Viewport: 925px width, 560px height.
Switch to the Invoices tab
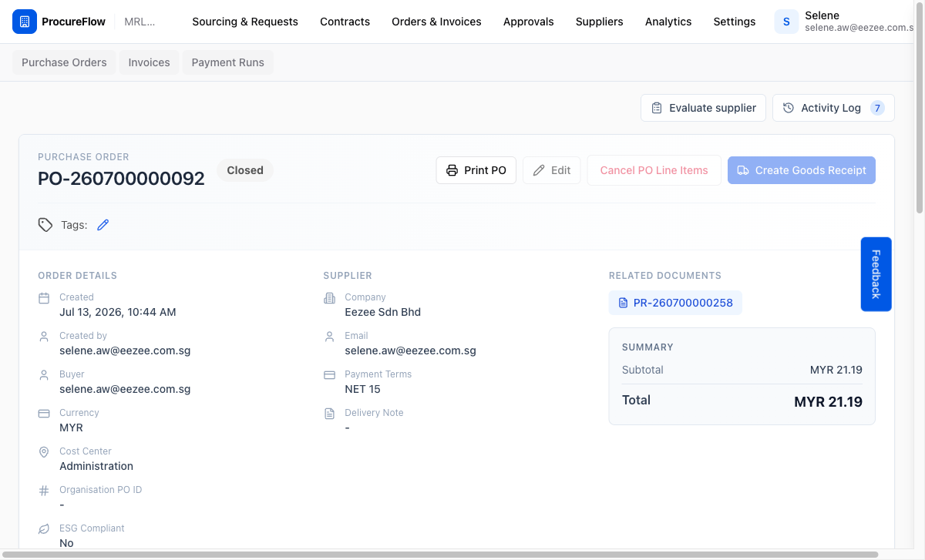click(149, 62)
